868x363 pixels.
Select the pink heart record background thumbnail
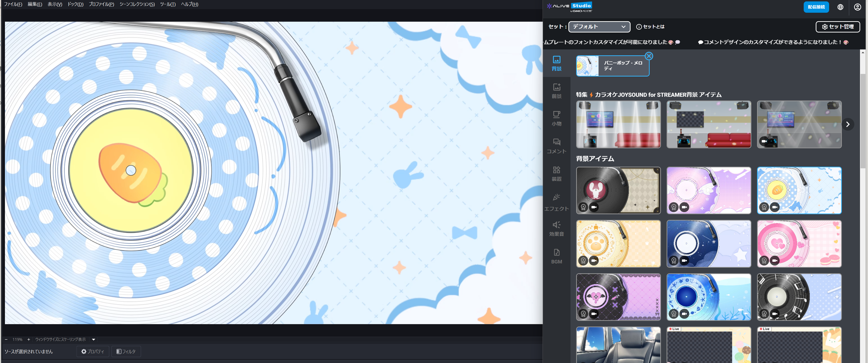(799, 243)
